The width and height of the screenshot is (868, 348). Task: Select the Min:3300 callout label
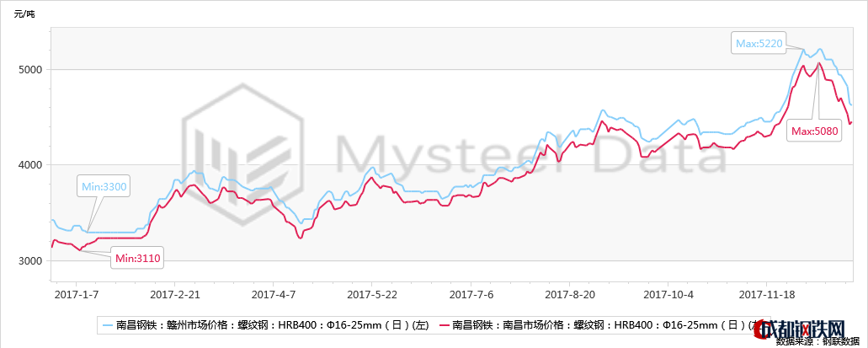click(x=103, y=185)
